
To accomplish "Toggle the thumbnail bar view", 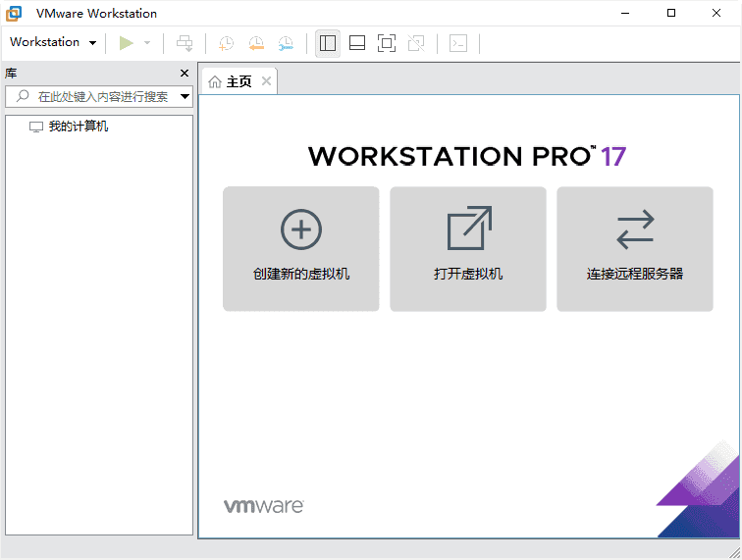I will point(357,43).
